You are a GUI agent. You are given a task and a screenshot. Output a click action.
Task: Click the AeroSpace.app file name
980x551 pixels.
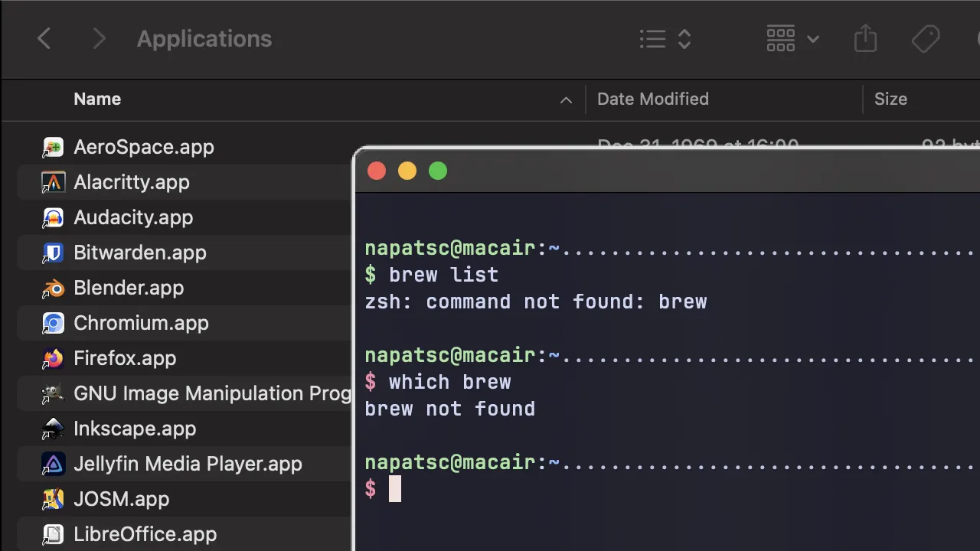[144, 147]
